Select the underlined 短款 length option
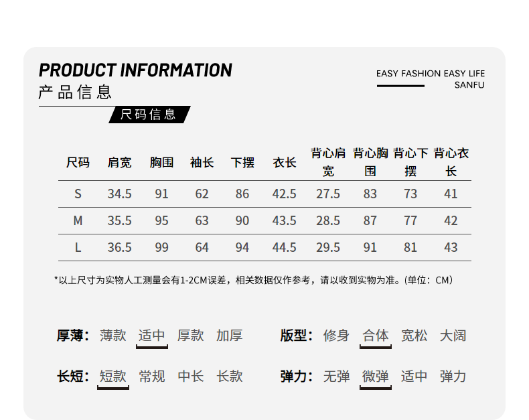529x420 pixels. pyautogui.click(x=113, y=376)
